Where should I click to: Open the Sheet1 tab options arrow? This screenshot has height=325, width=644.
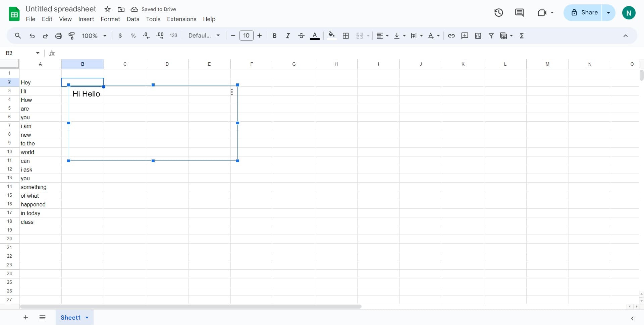click(x=87, y=317)
